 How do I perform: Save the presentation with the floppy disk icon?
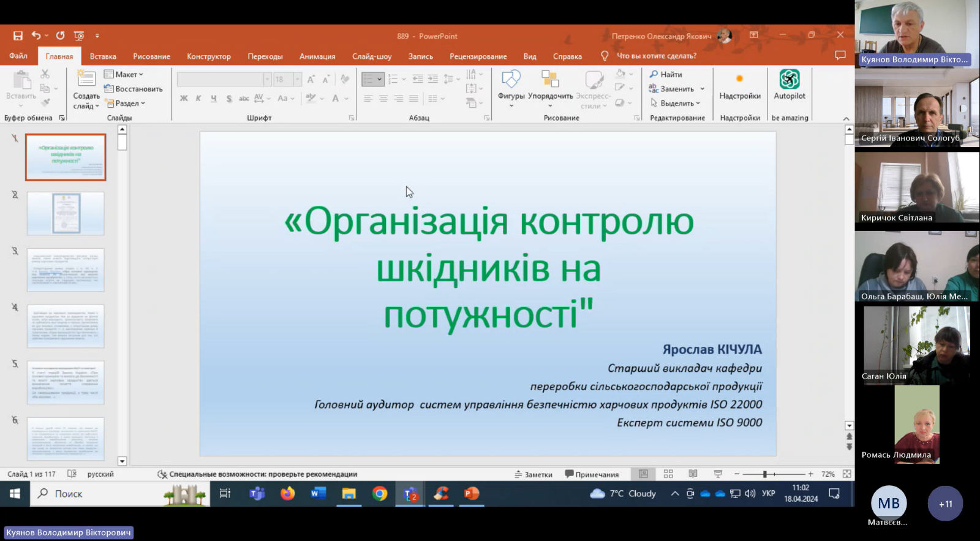click(18, 36)
